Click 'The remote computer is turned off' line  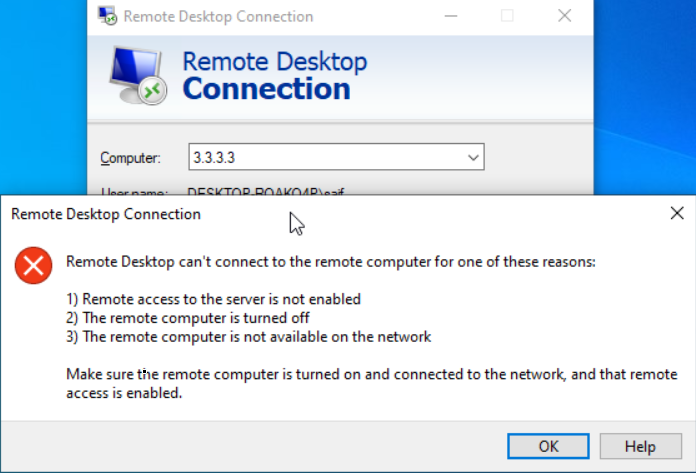187,318
